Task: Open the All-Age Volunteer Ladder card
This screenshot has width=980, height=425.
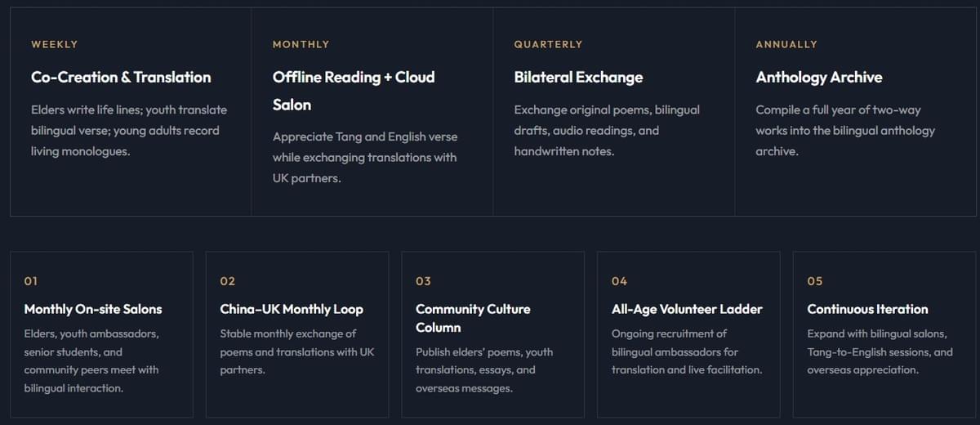Action: 688,335
